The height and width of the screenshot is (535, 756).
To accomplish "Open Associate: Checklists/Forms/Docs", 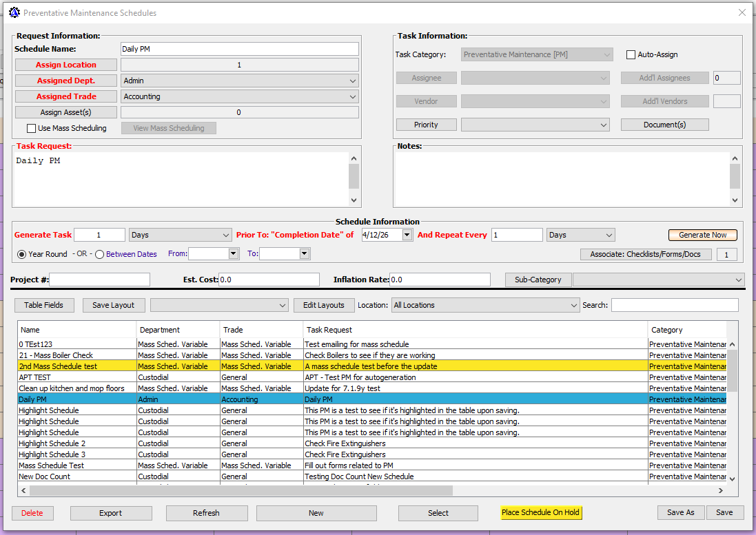I will point(645,254).
